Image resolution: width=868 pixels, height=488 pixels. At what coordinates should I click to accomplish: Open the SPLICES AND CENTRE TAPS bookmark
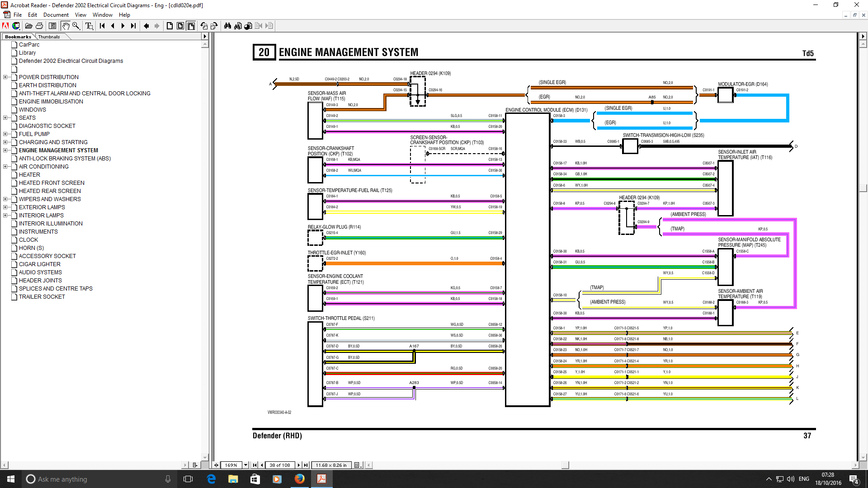tap(56, 289)
